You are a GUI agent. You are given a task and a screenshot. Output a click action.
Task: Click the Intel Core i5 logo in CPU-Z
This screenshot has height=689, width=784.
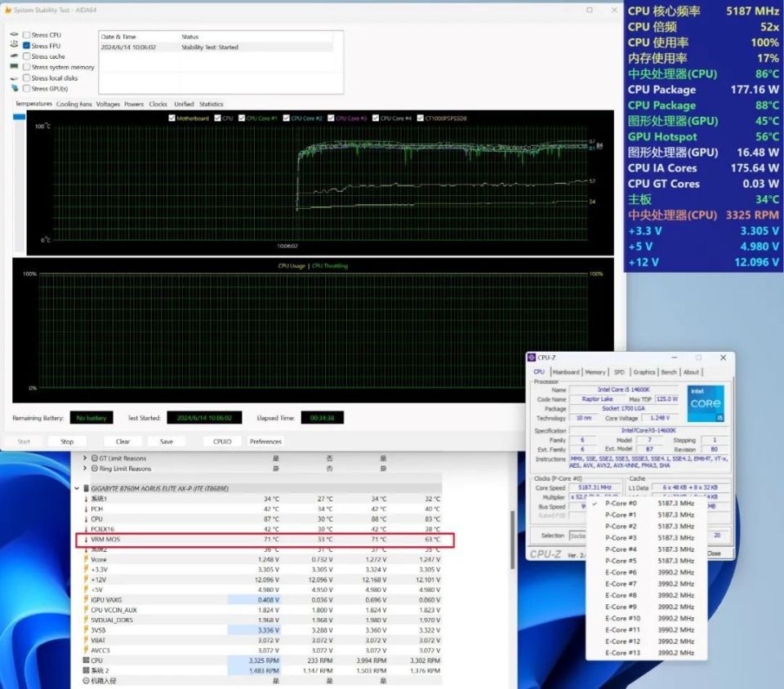click(706, 403)
